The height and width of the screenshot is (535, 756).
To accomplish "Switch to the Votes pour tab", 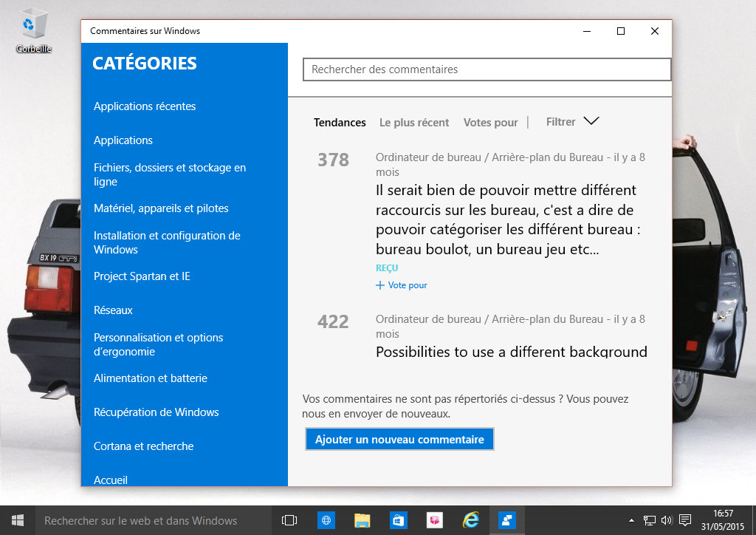I will 491,123.
